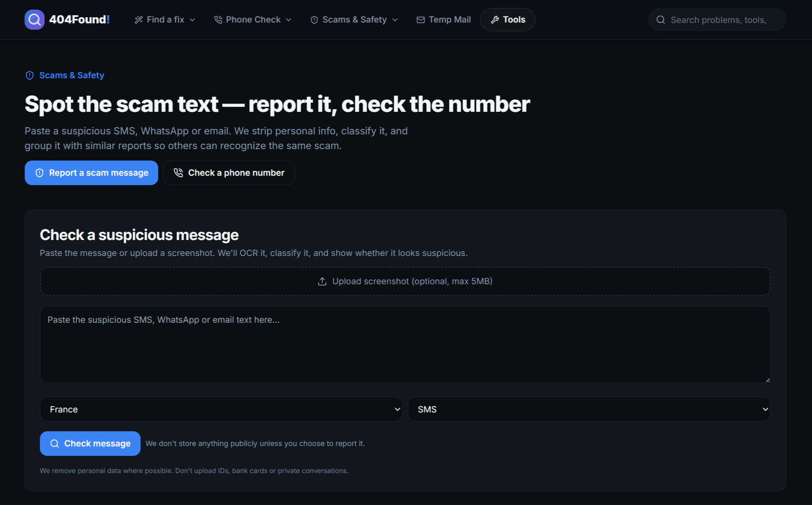Focus the Search problems, tools field
This screenshot has height=505, width=812.
point(717,20)
